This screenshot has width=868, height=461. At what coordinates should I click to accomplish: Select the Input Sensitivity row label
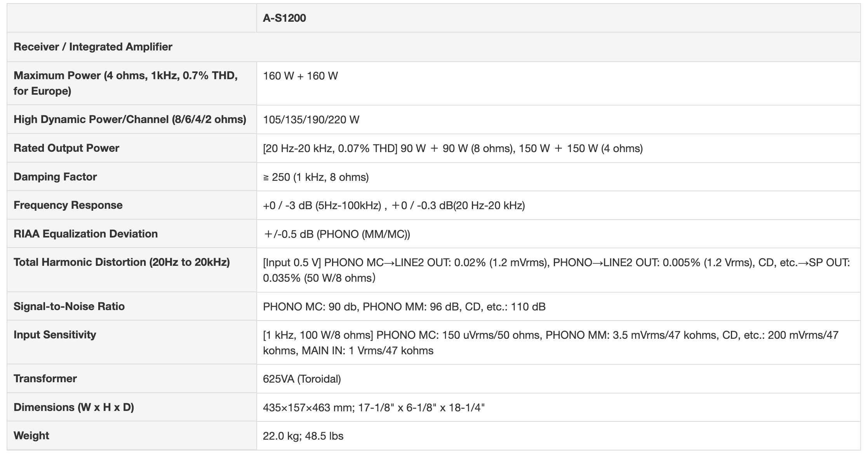(x=55, y=334)
